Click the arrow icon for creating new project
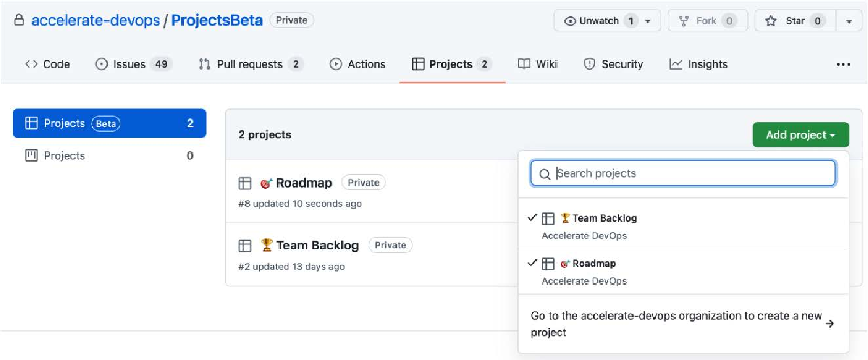 coord(830,324)
